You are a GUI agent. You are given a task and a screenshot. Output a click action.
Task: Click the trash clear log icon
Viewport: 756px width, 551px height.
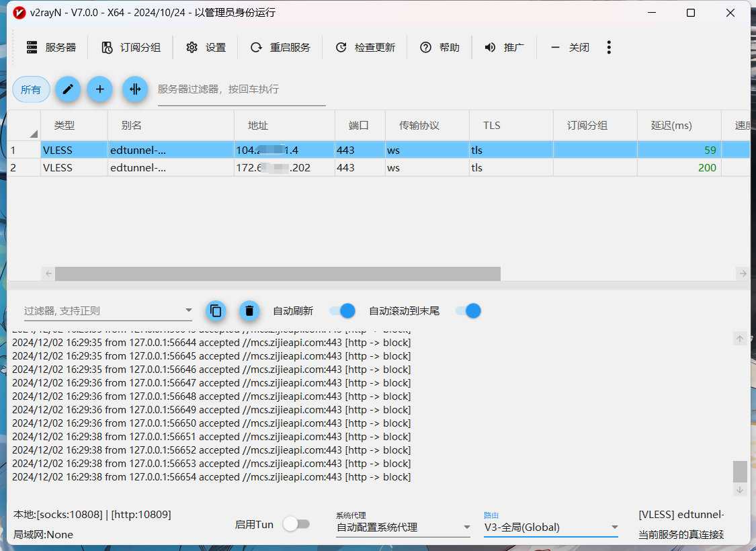(x=249, y=311)
